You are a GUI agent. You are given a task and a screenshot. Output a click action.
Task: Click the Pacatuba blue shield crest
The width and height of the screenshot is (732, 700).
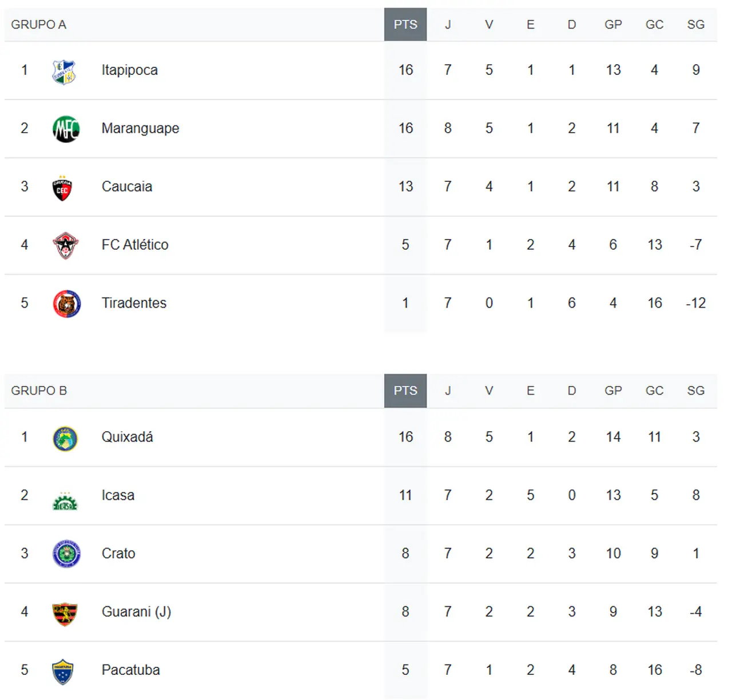pos(63,671)
